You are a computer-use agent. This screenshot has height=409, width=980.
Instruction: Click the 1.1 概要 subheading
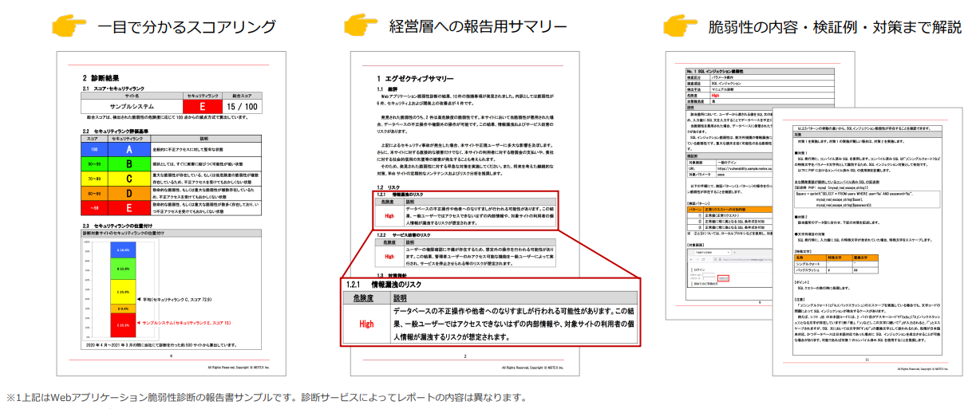tap(387, 88)
